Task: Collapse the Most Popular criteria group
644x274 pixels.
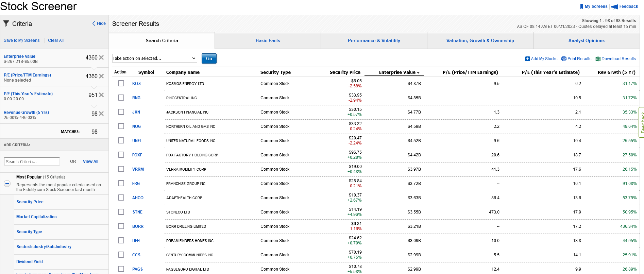Action: pyautogui.click(x=7, y=184)
